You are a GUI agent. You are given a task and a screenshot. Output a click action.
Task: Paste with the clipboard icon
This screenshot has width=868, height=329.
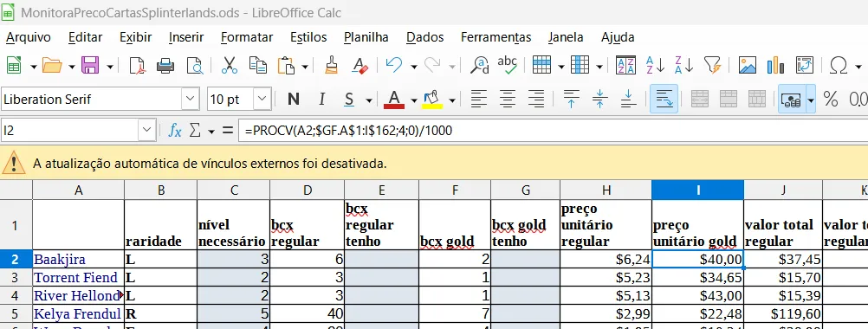pos(286,66)
